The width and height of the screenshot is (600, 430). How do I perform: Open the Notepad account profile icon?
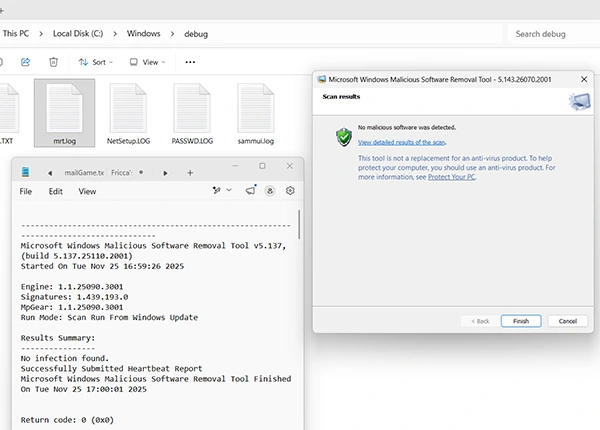(x=270, y=191)
